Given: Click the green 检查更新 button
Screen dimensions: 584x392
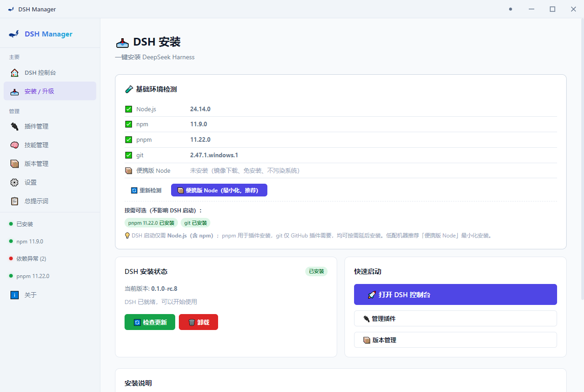Looking at the screenshot, I should 150,322.
